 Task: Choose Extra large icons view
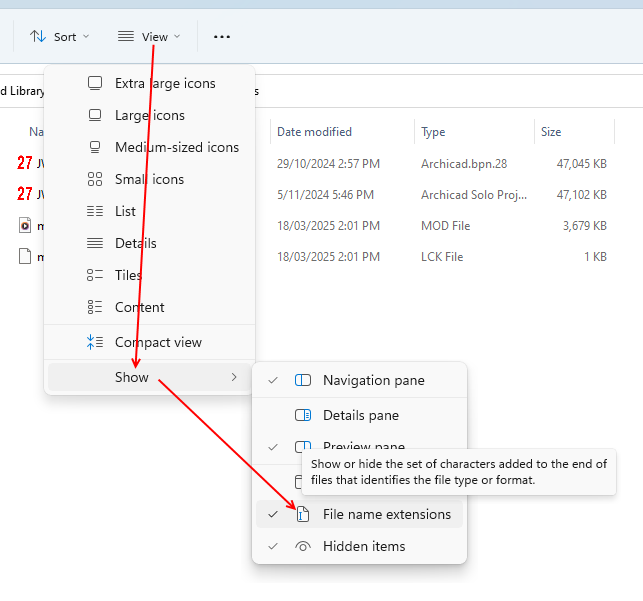[149, 83]
